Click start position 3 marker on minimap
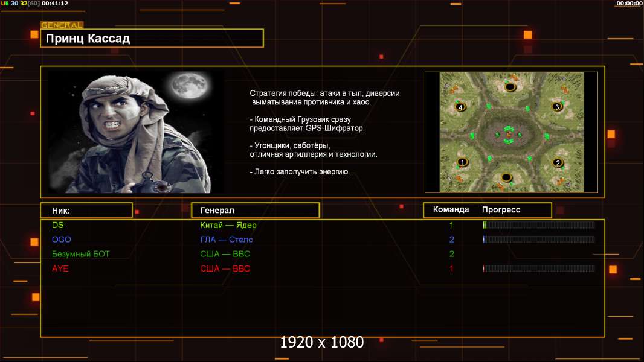The height and width of the screenshot is (362, 644). click(557, 107)
